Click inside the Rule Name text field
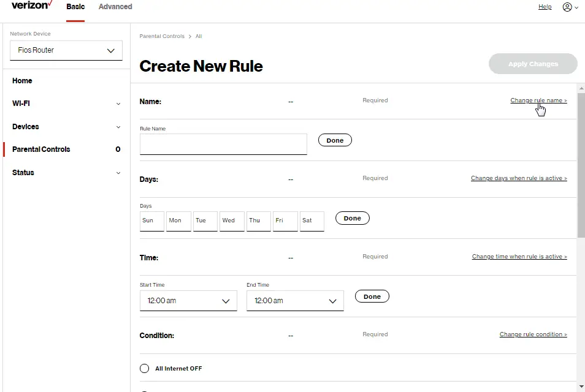Image resolution: width=585 pixels, height=392 pixels. pos(223,144)
